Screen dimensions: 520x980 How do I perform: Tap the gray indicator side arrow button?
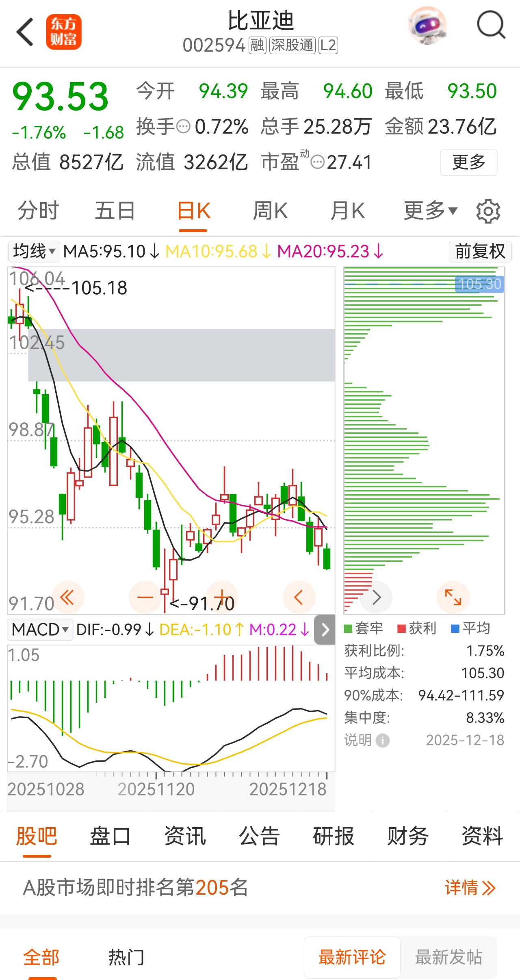point(325,630)
